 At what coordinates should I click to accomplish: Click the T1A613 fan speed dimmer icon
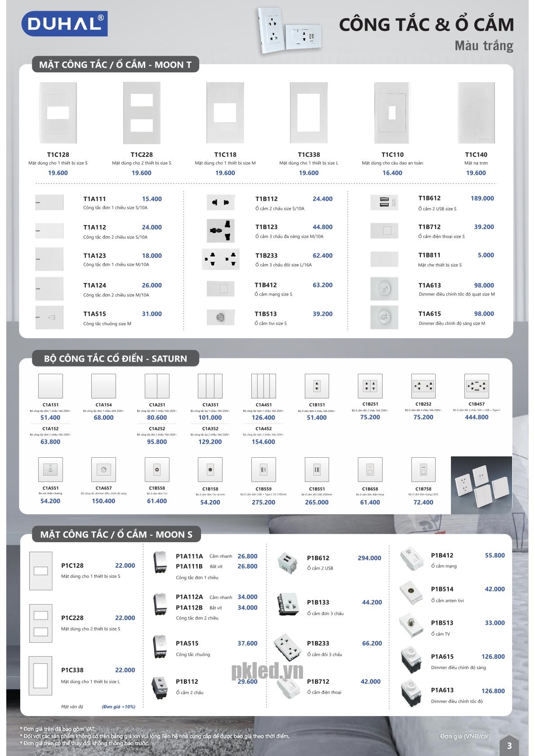[x=384, y=288]
